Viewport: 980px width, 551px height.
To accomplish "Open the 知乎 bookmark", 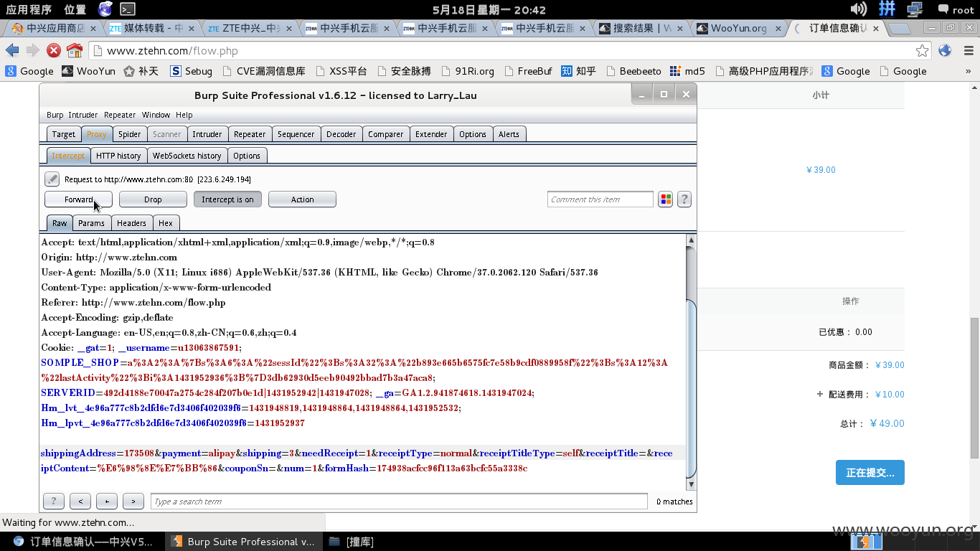I will point(578,71).
